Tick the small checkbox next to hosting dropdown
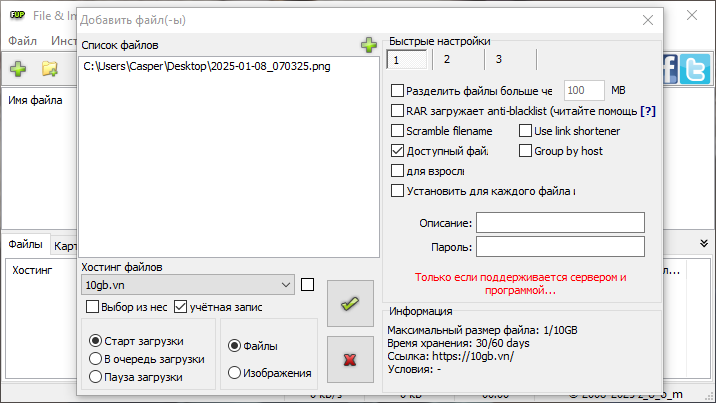 pyautogui.click(x=308, y=285)
